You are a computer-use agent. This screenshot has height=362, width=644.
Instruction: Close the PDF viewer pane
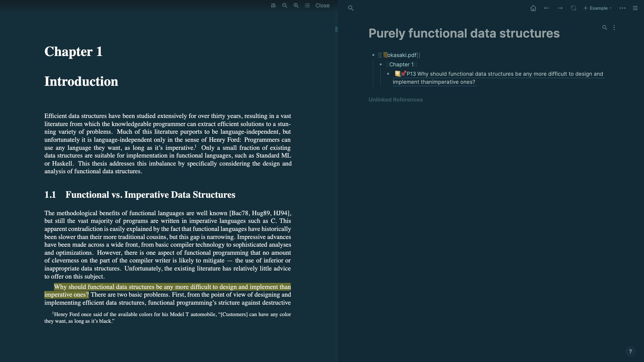(322, 5)
